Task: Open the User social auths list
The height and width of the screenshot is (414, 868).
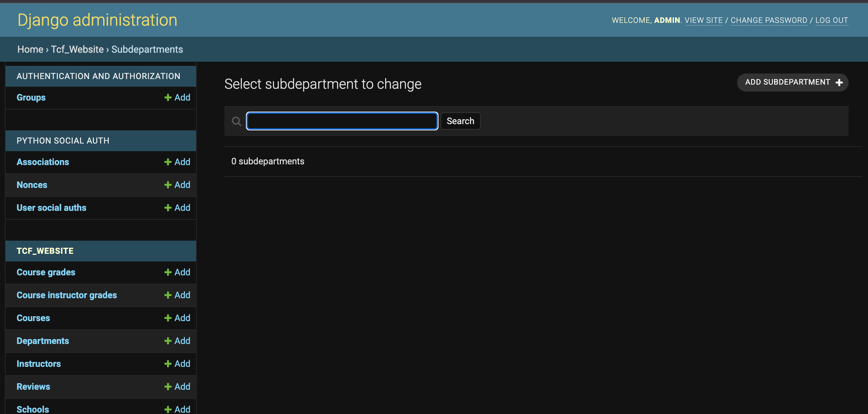Action: [x=51, y=208]
